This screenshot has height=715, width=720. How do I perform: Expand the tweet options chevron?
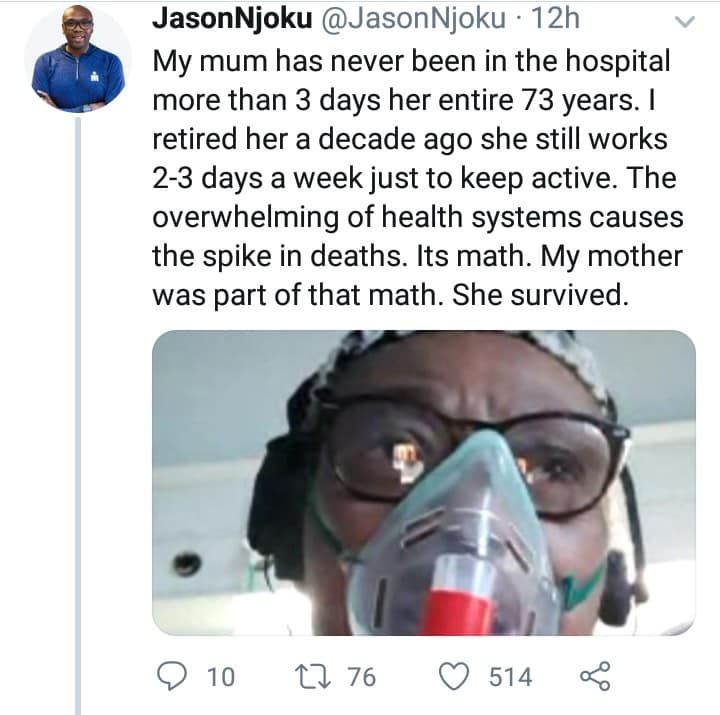point(685,21)
